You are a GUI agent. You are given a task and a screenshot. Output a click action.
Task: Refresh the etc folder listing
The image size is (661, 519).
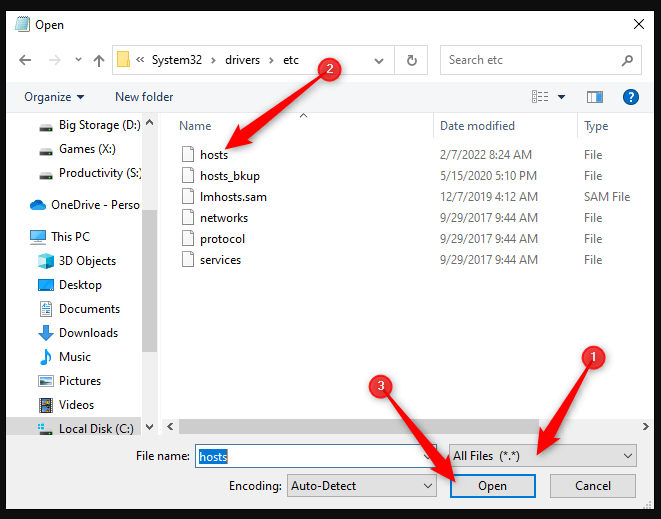(411, 60)
